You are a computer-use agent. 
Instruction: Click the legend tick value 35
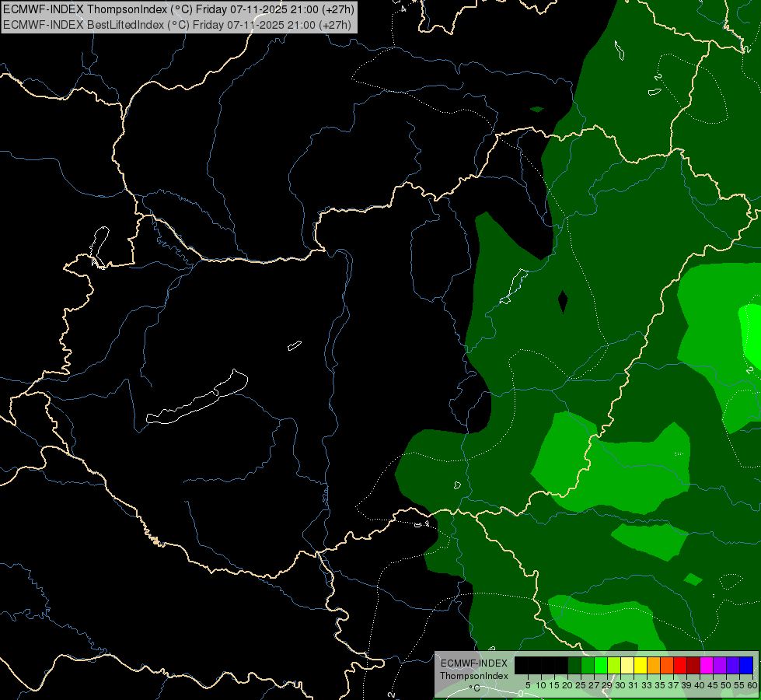coord(660,685)
